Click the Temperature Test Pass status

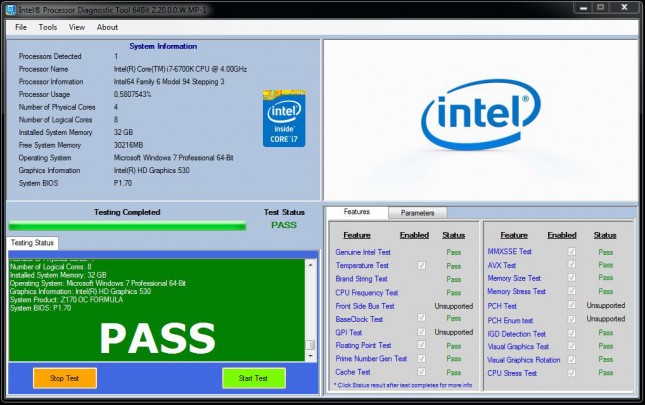pos(454,266)
